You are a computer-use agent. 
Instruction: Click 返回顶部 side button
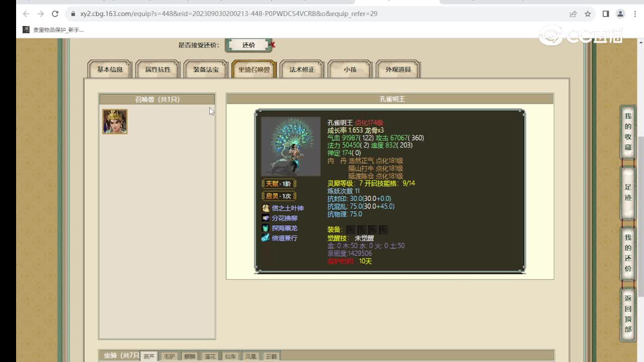(x=628, y=314)
